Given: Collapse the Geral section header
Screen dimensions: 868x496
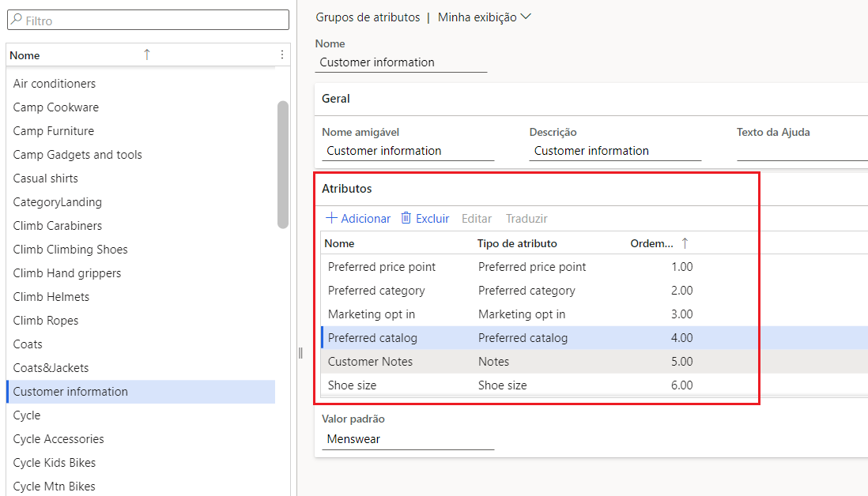Looking at the screenshot, I should tap(591, 99).
